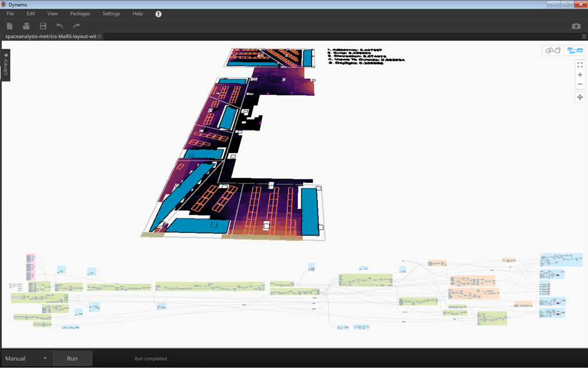
Task: Save the graph with the Save icon
Action: coord(43,26)
